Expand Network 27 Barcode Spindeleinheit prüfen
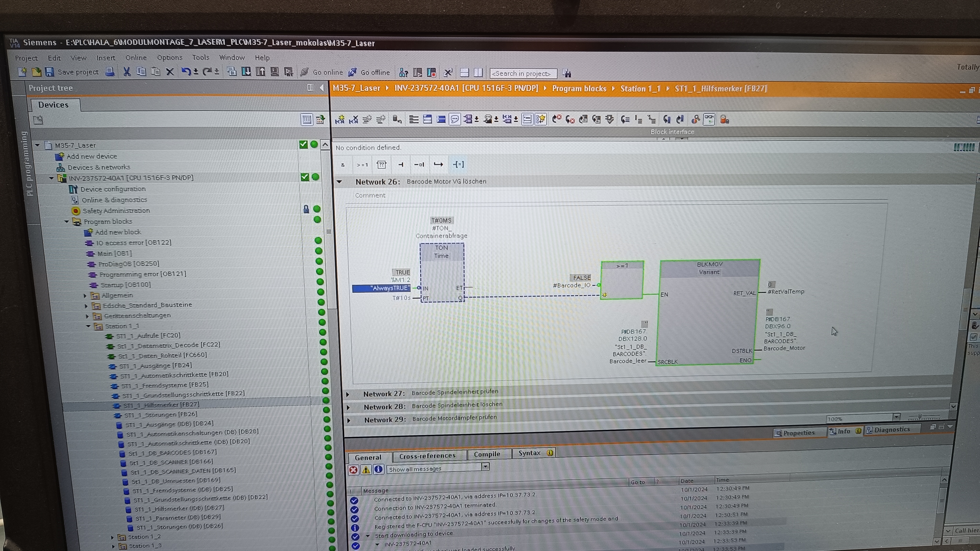The image size is (980, 551). pos(348,394)
